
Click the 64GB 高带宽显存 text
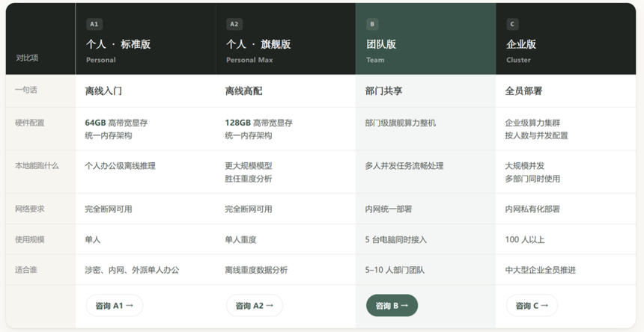[x=116, y=123]
